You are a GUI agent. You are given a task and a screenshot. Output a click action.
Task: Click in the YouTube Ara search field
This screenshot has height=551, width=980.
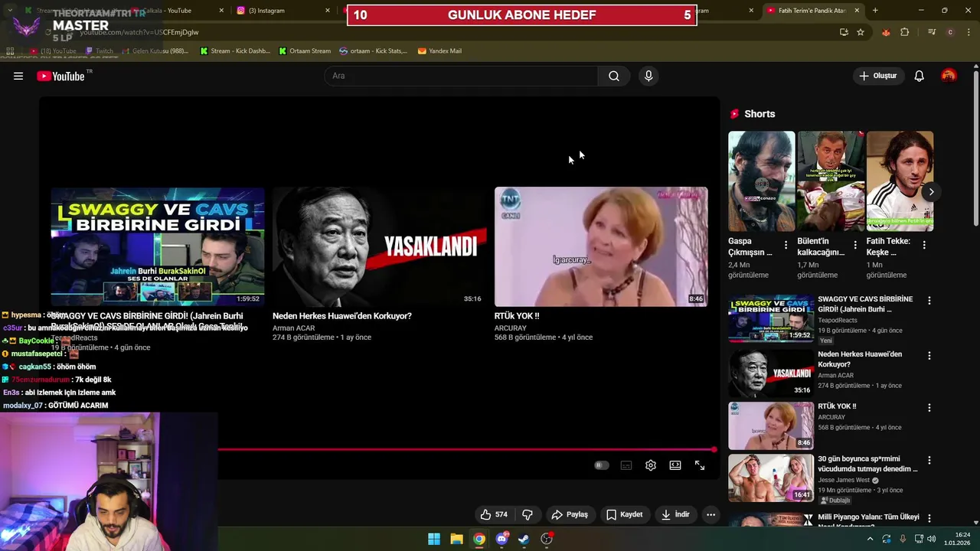coord(461,76)
